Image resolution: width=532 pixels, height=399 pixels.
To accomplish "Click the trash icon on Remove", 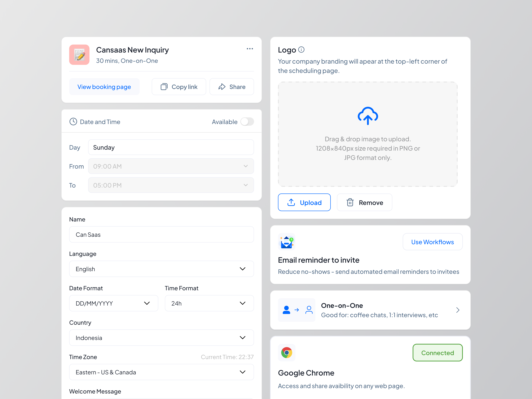I will [x=350, y=202].
